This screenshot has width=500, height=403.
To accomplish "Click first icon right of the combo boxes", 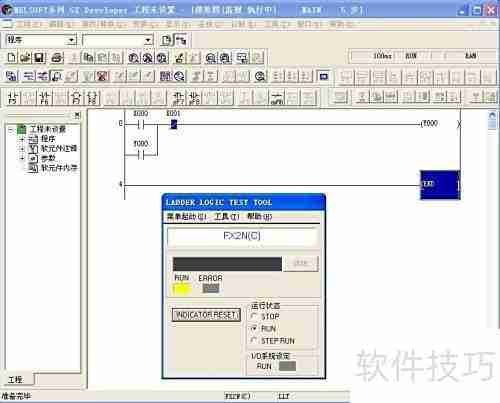I will point(166,40).
